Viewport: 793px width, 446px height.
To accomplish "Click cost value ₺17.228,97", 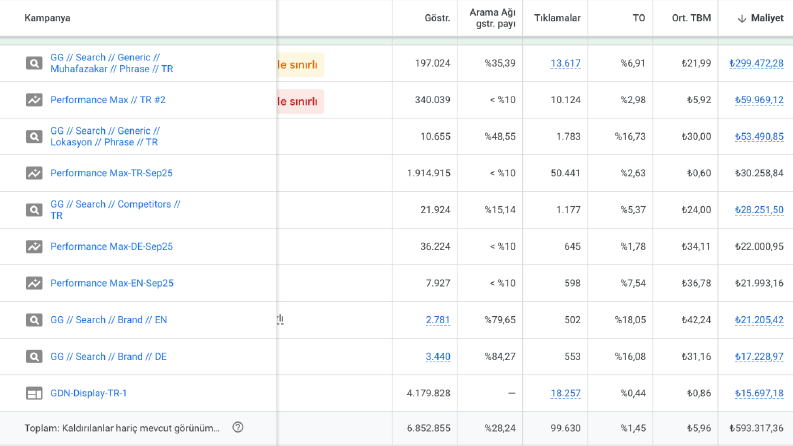I will point(759,356).
